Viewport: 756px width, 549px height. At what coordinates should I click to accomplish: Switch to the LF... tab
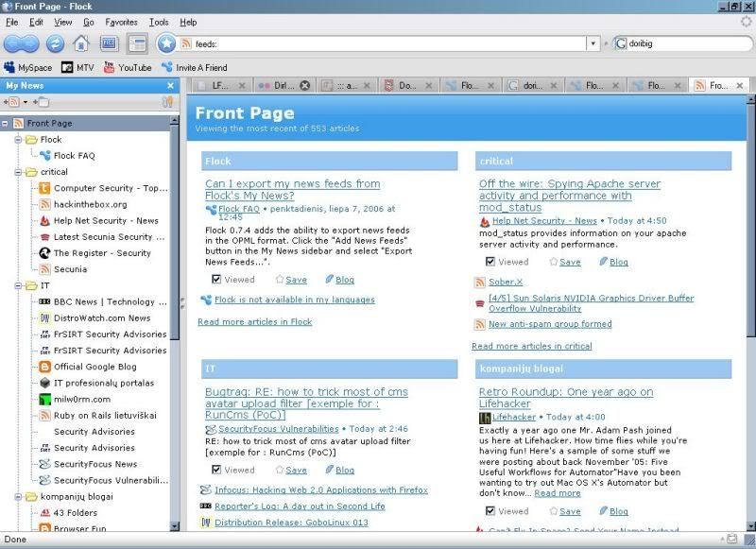[x=220, y=86]
